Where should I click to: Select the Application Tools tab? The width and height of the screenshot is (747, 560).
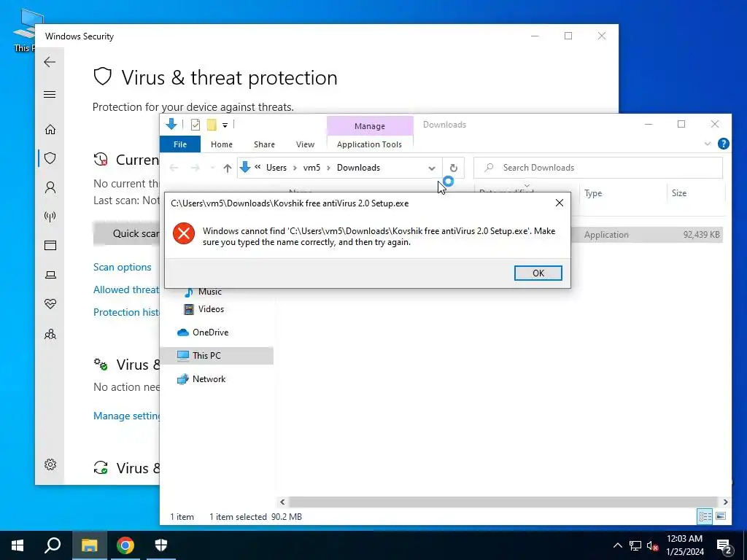369,144
